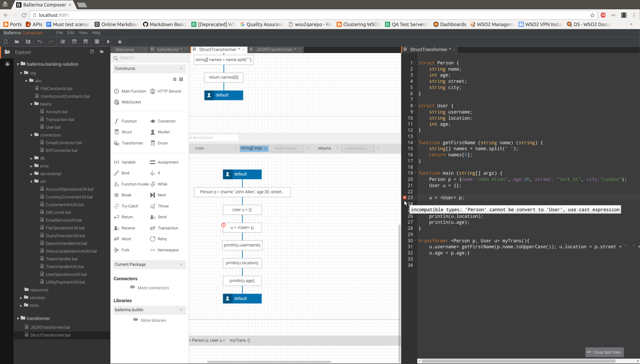This screenshot has height=364, width=640.
Task: Open the View menu
Action: pos(83,33)
